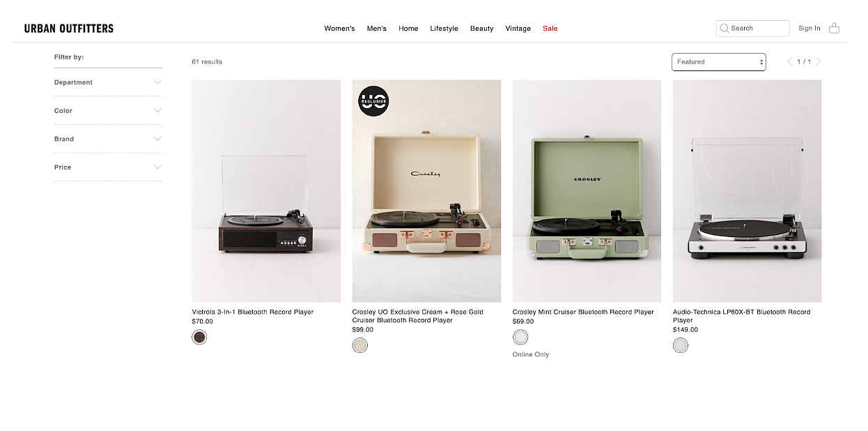Click the UO Exclusive badge

[x=373, y=101]
